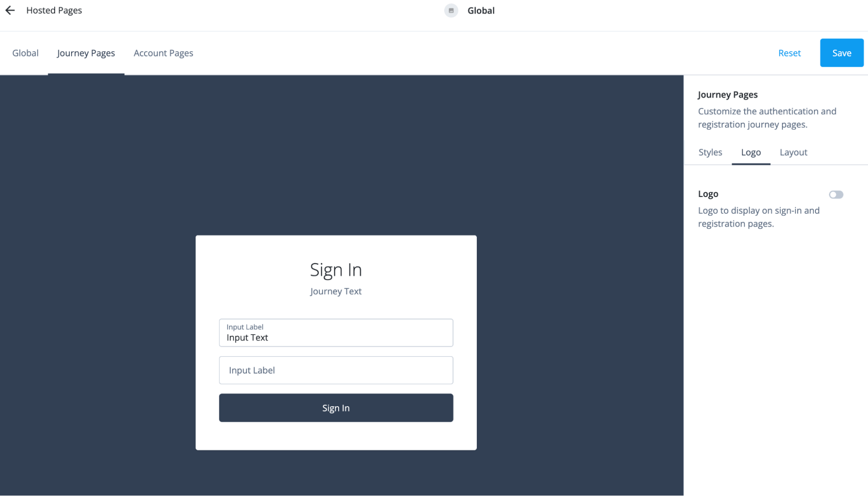Click the Input Label text field
The width and height of the screenshot is (868, 496).
point(336,370)
